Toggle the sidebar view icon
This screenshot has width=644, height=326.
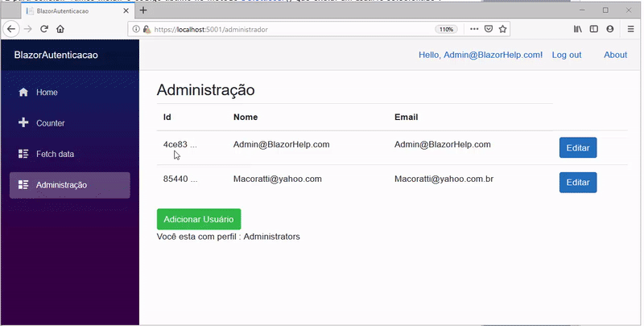click(594, 29)
